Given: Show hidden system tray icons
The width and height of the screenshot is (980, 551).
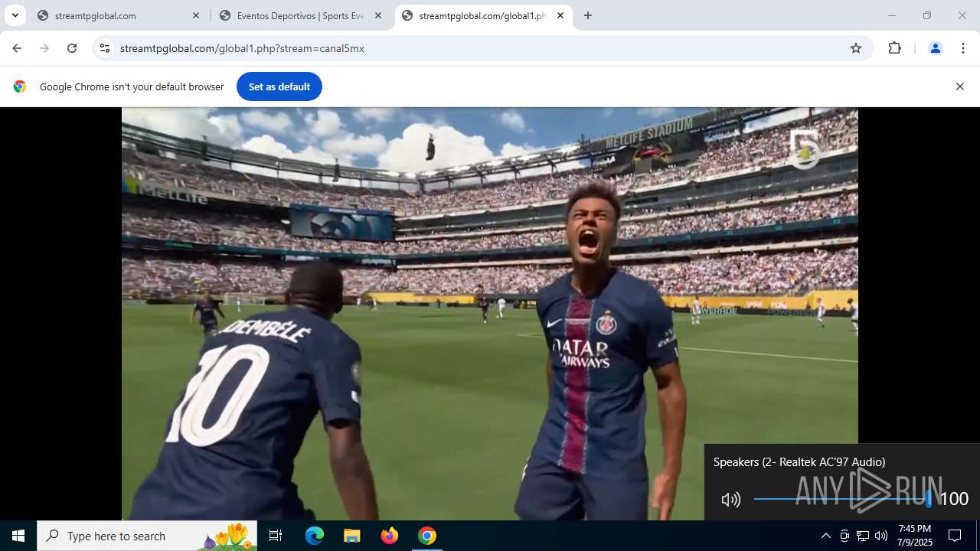Looking at the screenshot, I should (825, 536).
